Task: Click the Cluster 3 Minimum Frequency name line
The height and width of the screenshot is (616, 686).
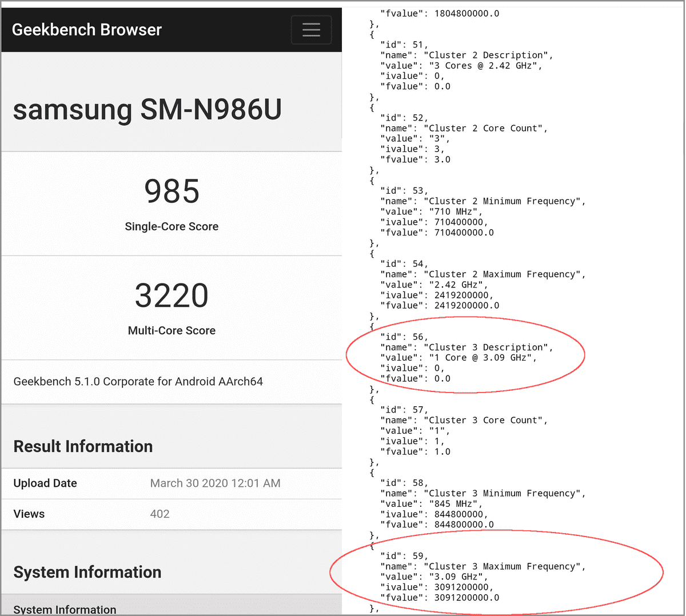Action: [x=483, y=494]
